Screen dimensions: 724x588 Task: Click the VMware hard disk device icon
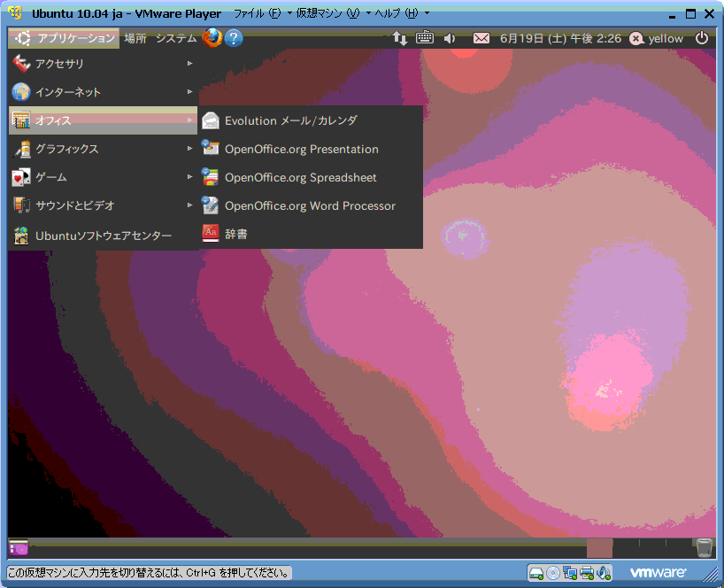[536, 573]
